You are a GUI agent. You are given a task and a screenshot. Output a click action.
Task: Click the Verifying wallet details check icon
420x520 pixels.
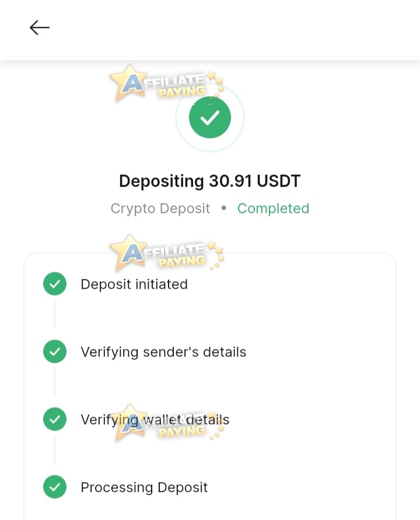pos(55,419)
